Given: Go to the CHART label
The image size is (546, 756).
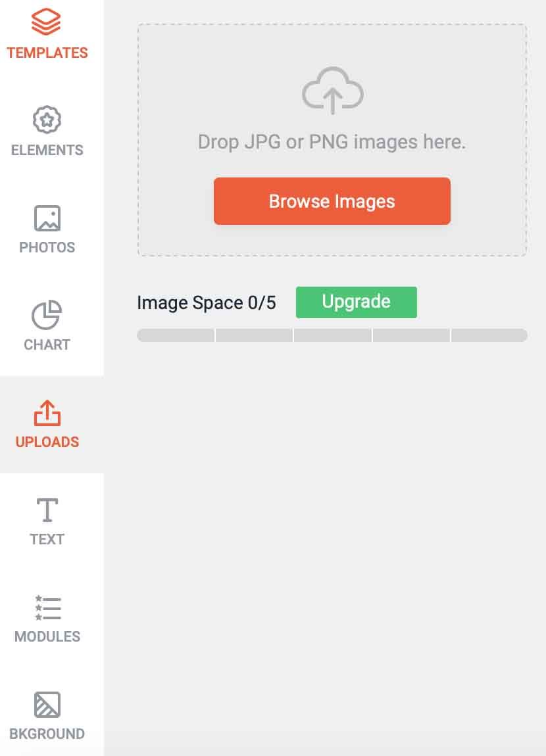Looking at the screenshot, I should (47, 344).
